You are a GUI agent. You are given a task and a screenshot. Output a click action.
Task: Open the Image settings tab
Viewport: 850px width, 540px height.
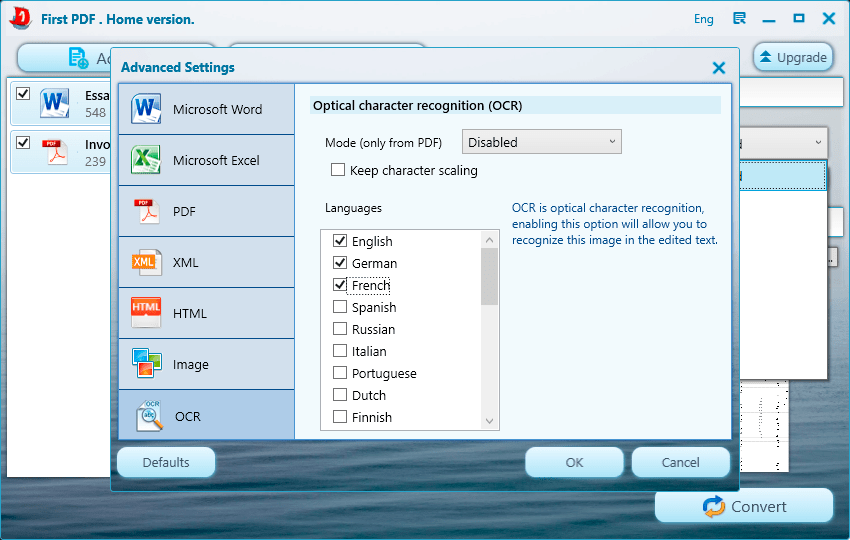[x=206, y=365]
